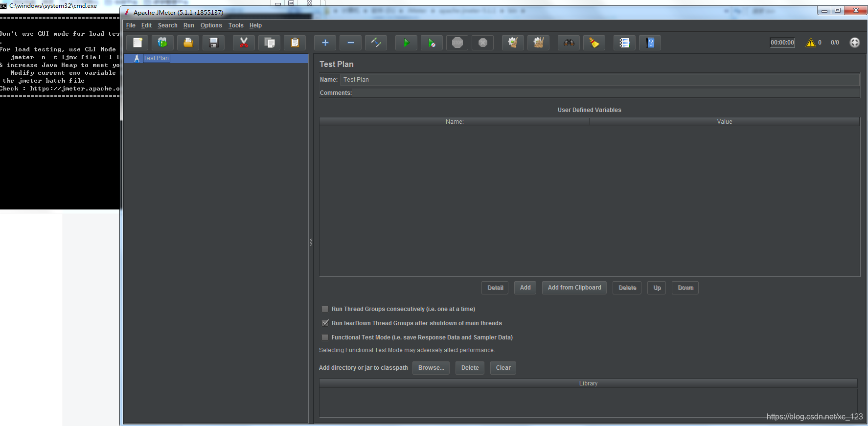Open the Run menu
This screenshot has width=868, height=426.
point(189,25)
